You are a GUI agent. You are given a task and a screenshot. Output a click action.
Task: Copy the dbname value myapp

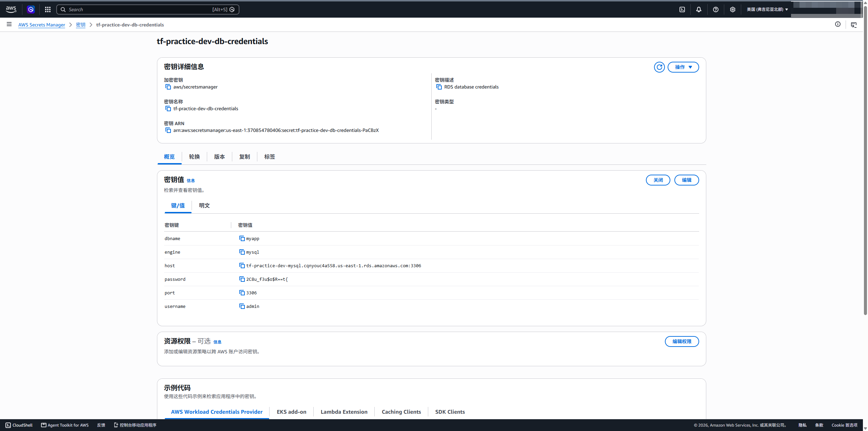242,238
